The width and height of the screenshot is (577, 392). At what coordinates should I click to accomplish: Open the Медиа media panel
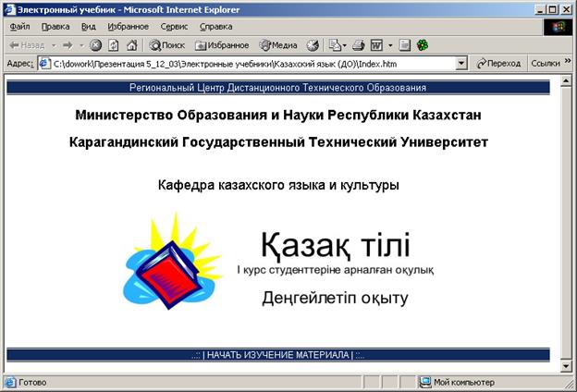tap(277, 44)
